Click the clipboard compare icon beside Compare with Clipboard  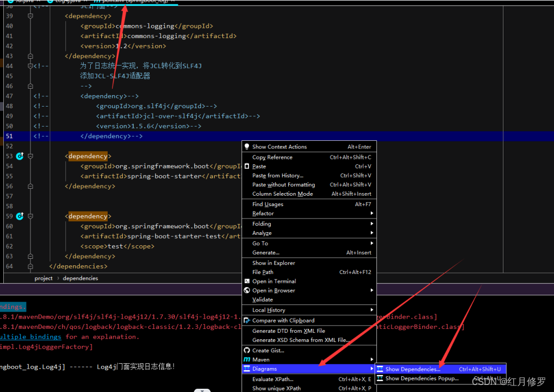click(x=247, y=320)
